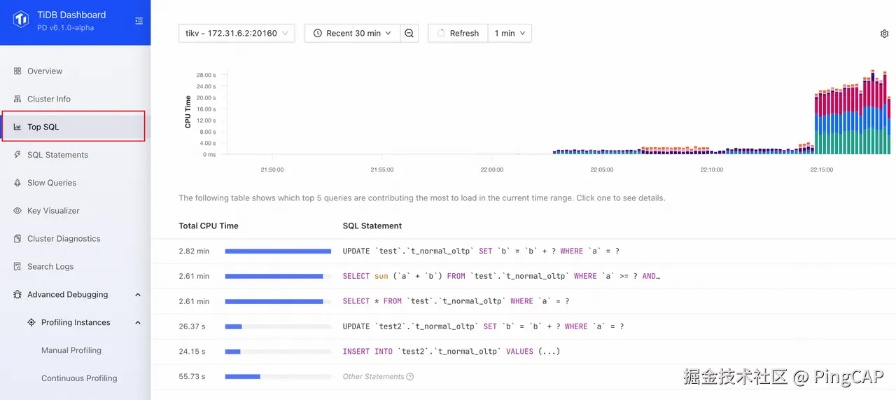
Task: Click the Refresh button
Action: point(457,33)
